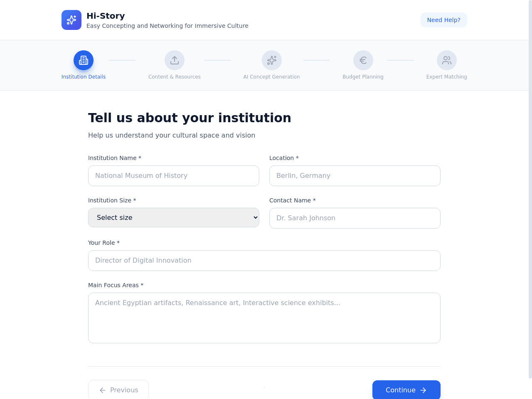Focus the Location input field
This screenshot has height=399, width=532.
(355, 176)
